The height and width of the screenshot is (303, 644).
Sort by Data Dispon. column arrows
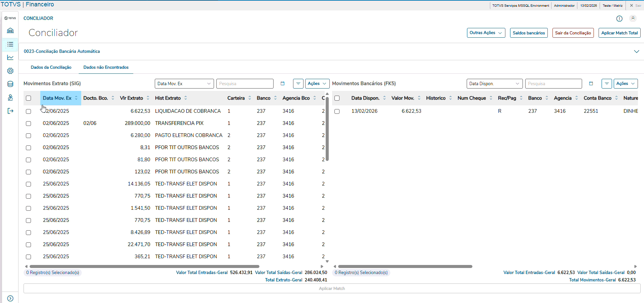(x=384, y=98)
